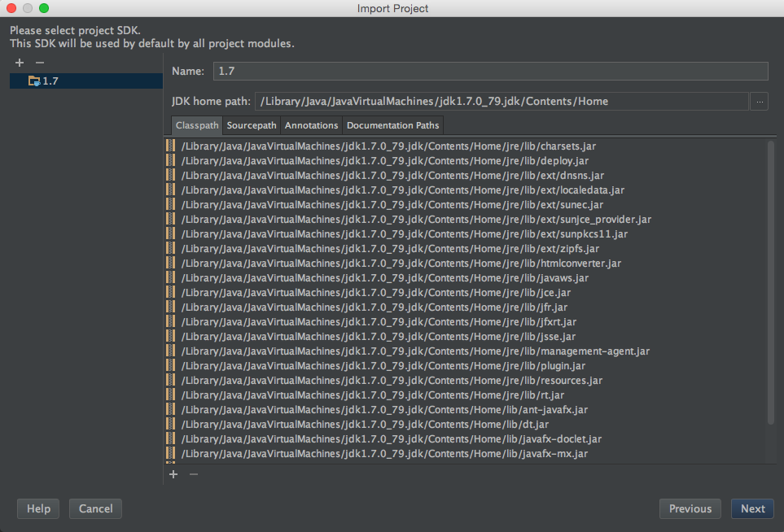Select the 1.7 SDK in the list

coord(50,81)
